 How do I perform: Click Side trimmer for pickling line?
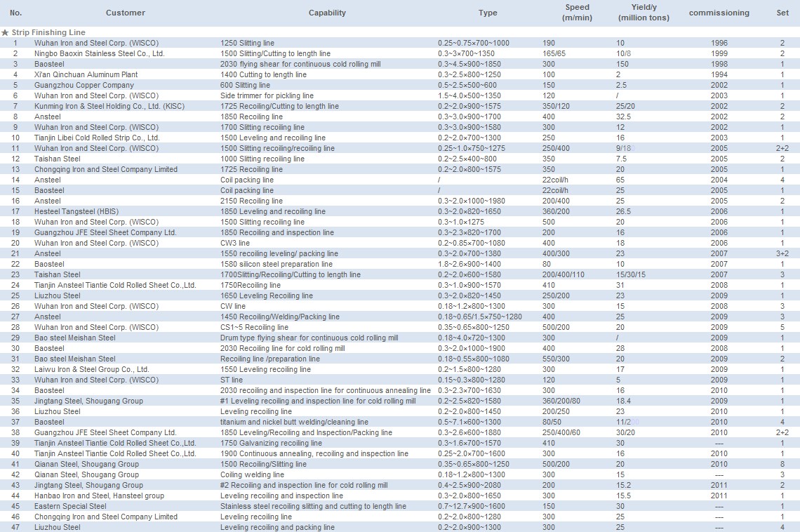click(x=267, y=95)
